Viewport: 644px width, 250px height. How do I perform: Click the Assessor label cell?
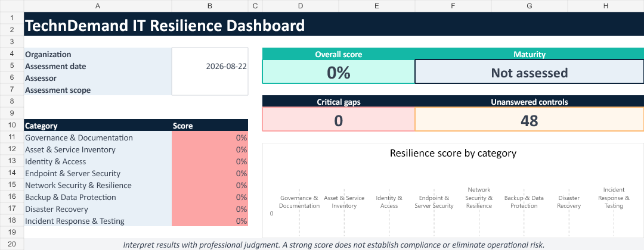pos(98,78)
